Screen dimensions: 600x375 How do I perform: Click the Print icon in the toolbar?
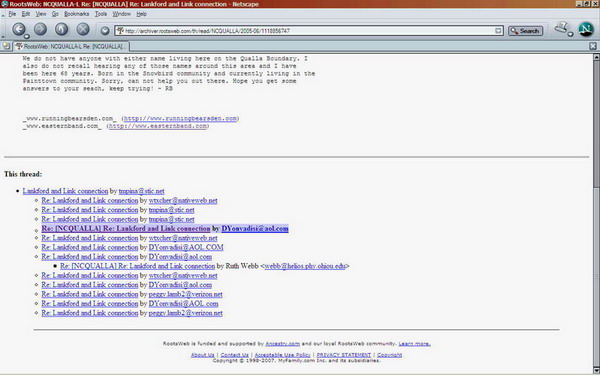pos(562,28)
